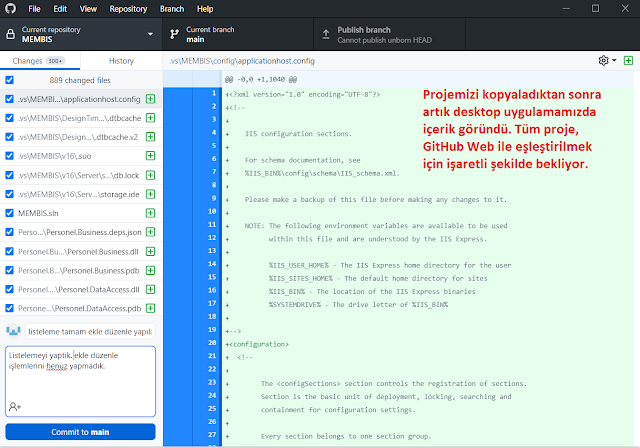Open the Repository menu
Viewport: 640px width, 448px height.
pyautogui.click(x=128, y=9)
